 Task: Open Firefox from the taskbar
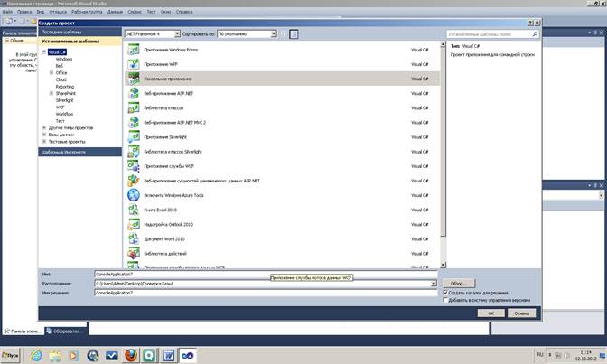130,355
